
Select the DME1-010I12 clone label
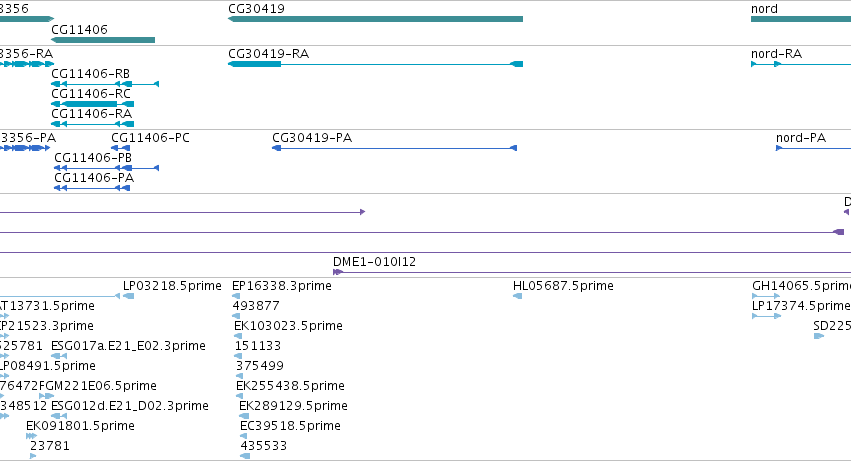(374, 262)
